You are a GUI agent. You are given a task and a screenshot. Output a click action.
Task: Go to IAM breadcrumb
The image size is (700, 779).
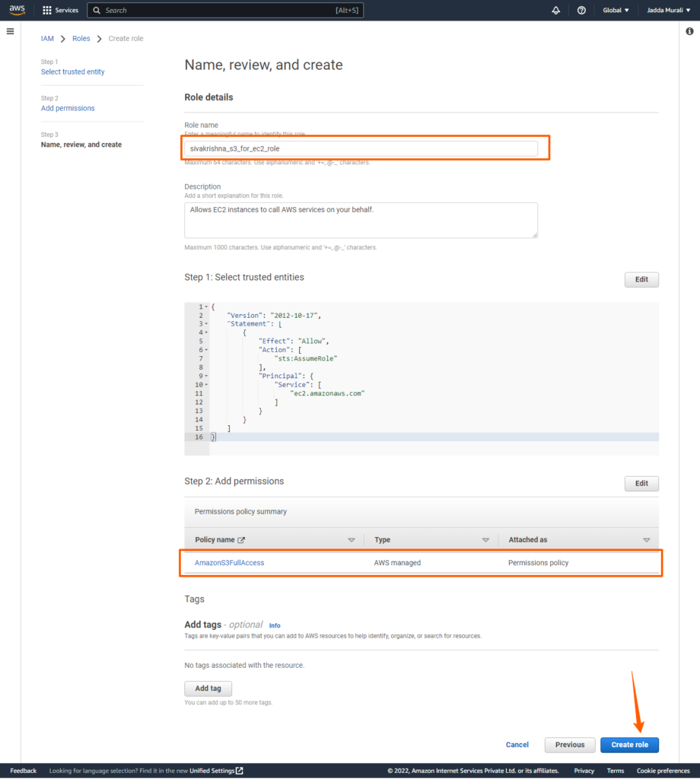[47, 39]
